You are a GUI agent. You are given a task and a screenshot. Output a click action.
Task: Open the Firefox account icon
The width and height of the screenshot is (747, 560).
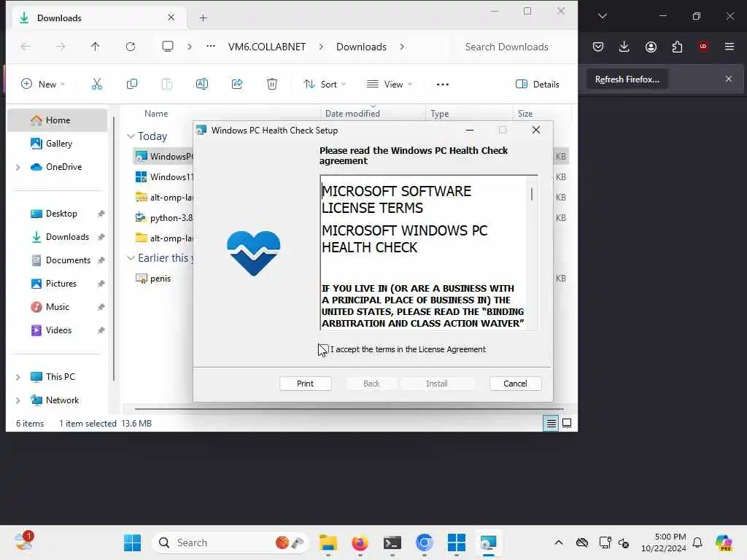pos(651,47)
